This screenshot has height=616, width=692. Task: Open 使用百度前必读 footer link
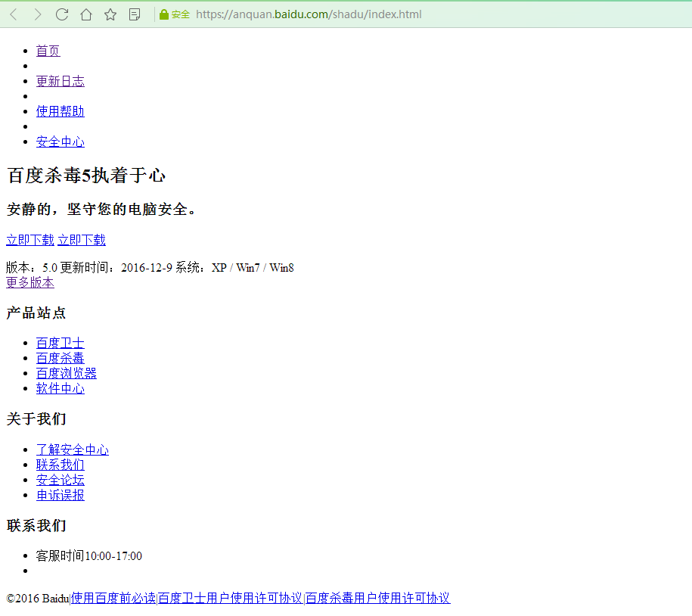[x=113, y=599]
